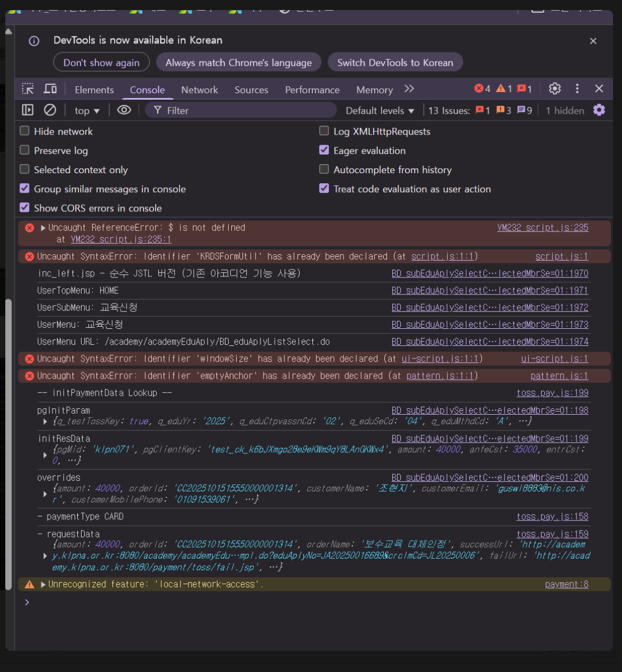Image resolution: width=622 pixels, height=672 pixels.
Task: Open the toss.pay.js:199 source link
Action: (x=553, y=393)
